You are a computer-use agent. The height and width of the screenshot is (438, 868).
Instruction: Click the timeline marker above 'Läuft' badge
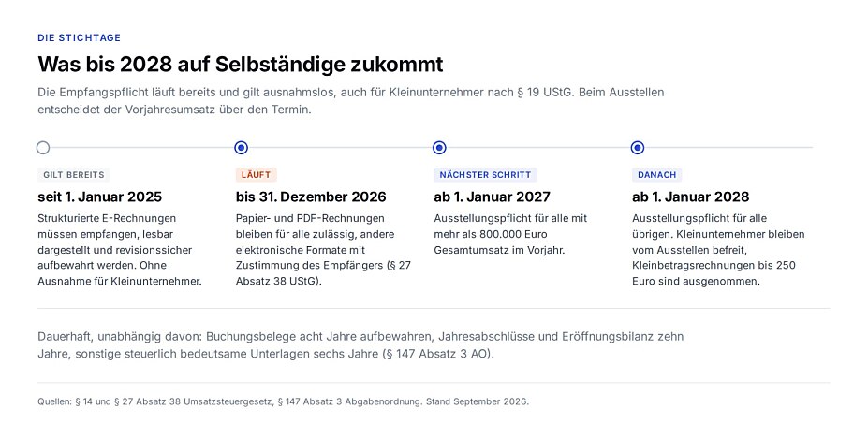tap(242, 148)
